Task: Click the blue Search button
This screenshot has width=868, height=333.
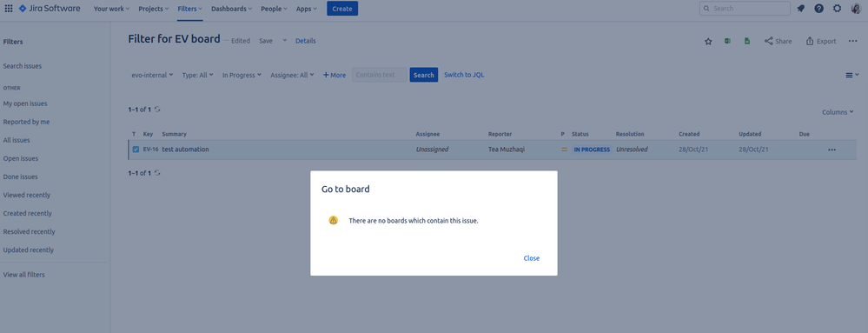Action: 423,75
